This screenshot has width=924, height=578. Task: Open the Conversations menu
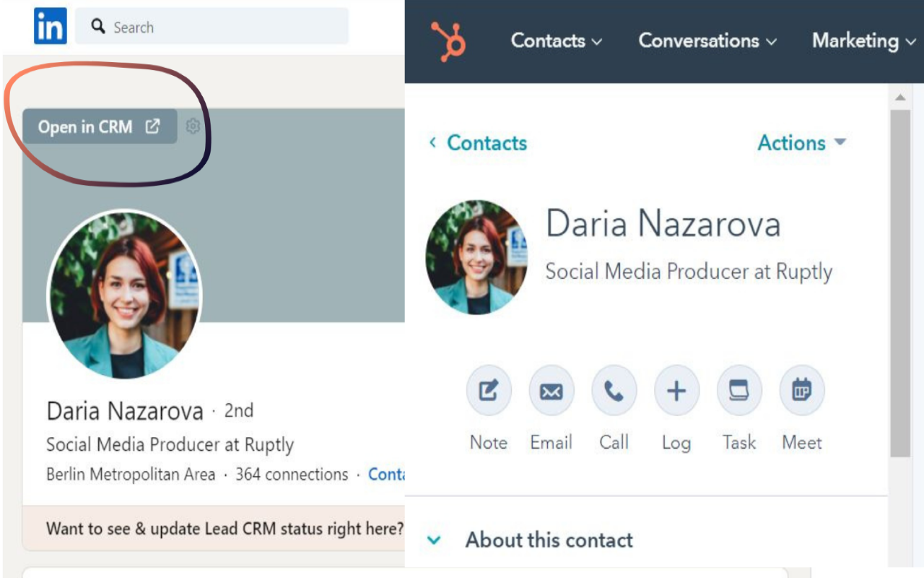pyautogui.click(x=707, y=40)
